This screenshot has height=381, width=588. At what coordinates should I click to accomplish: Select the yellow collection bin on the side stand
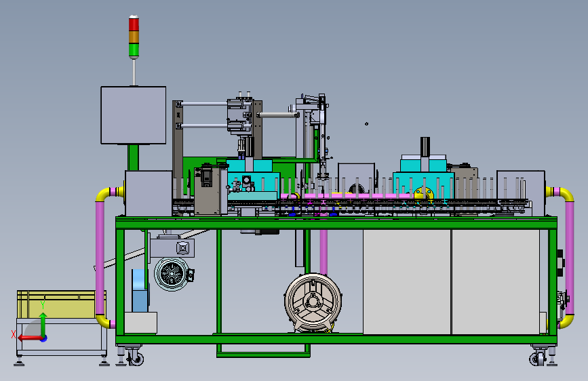pyautogui.click(x=61, y=304)
